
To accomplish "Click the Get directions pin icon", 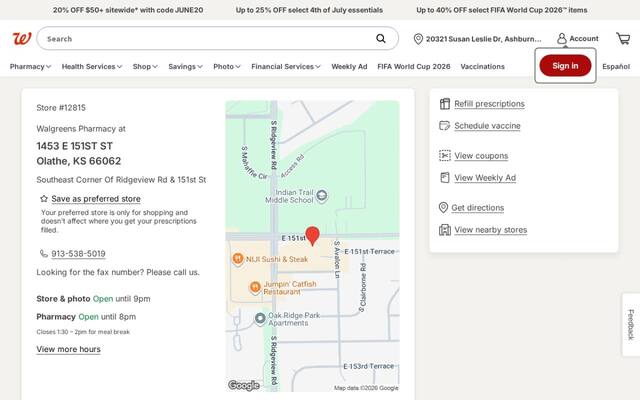I will tap(443, 207).
